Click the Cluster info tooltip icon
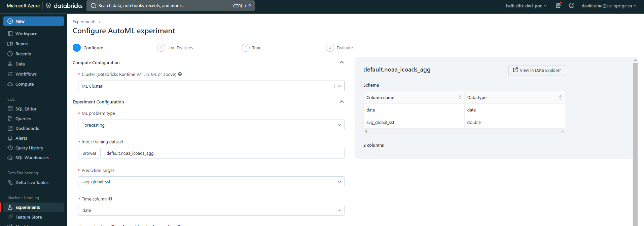The height and width of the screenshot is (226, 644). coord(180,74)
